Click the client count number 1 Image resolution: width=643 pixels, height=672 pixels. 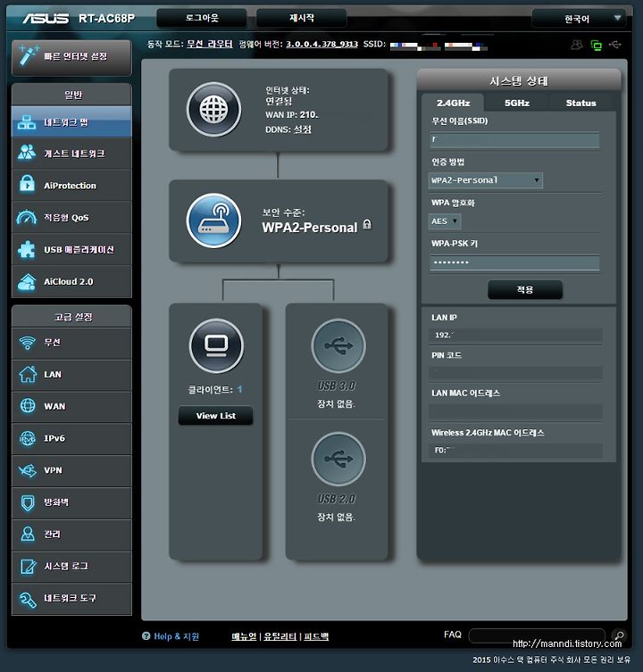(x=239, y=389)
